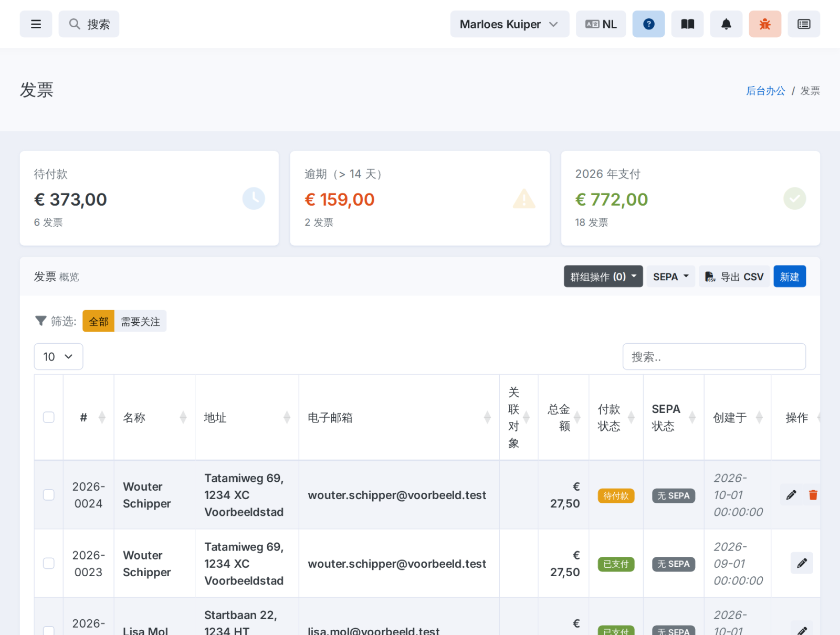
Task: Check the box for invoice 2026-0024
Action: coord(49,495)
